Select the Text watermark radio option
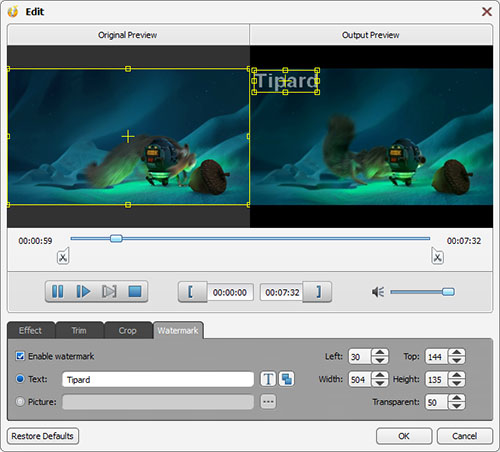The height and width of the screenshot is (452, 500). point(20,379)
